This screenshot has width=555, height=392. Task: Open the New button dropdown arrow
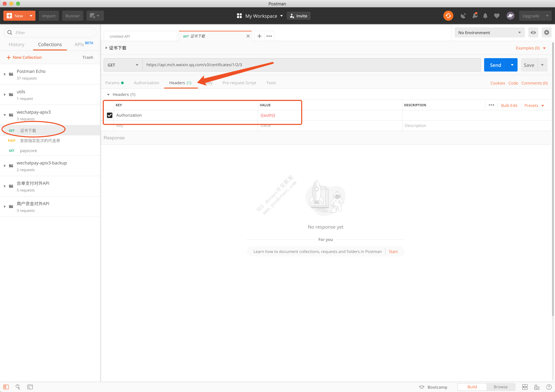pyautogui.click(x=31, y=16)
